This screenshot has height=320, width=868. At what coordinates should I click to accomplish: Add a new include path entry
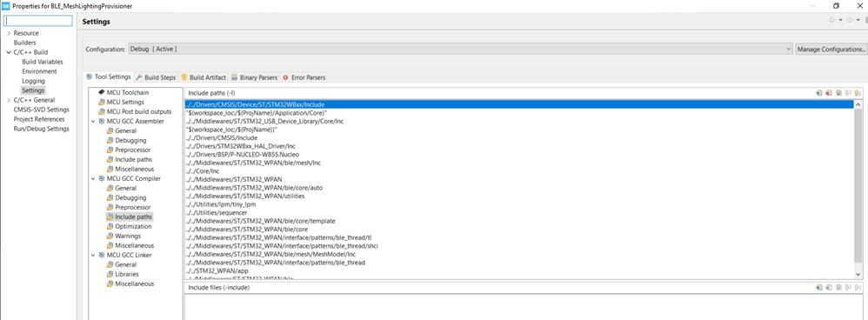click(x=819, y=93)
